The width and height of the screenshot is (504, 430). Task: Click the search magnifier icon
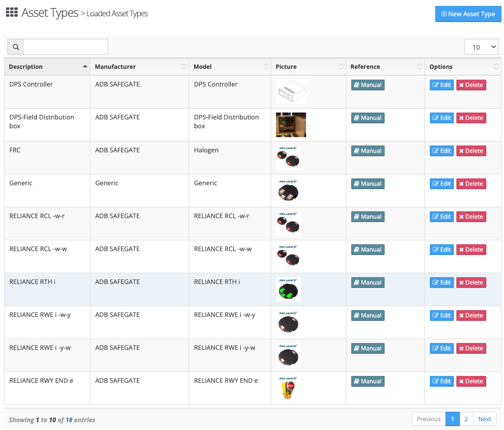16,47
